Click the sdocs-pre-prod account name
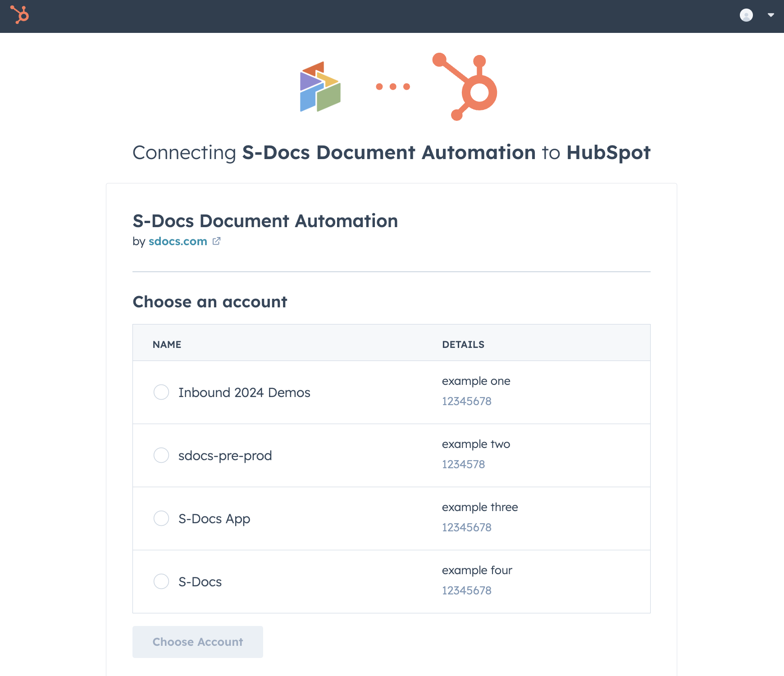The width and height of the screenshot is (784, 676). point(225,456)
